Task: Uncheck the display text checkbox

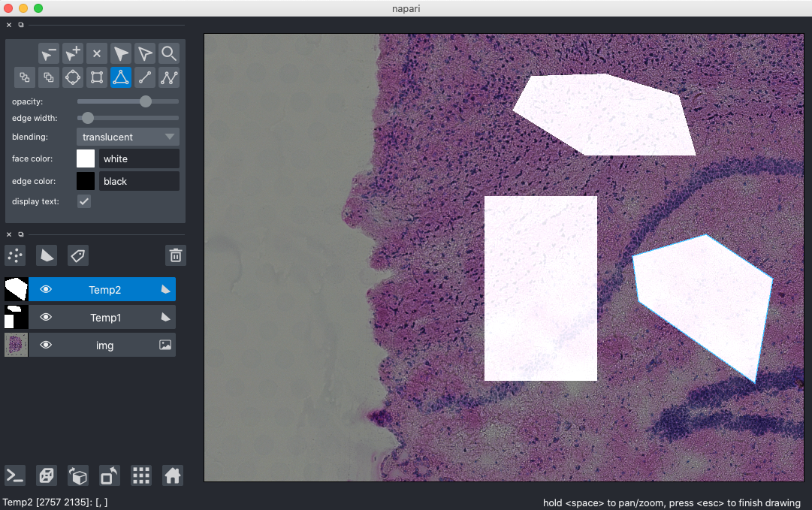Action: point(83,201)
